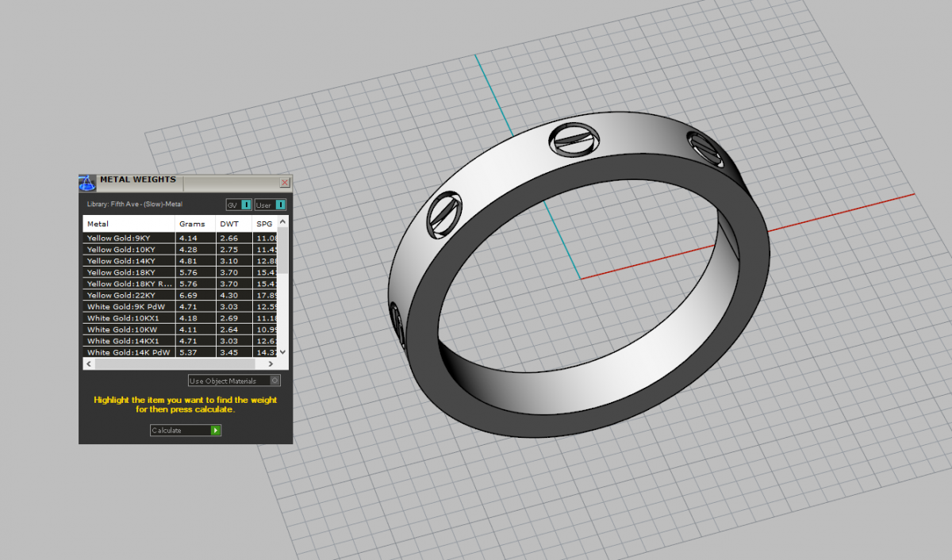The height and width of the screenshot is (560, 952).
Task: Close the Metal Weights panel
Action: [285, 182]
